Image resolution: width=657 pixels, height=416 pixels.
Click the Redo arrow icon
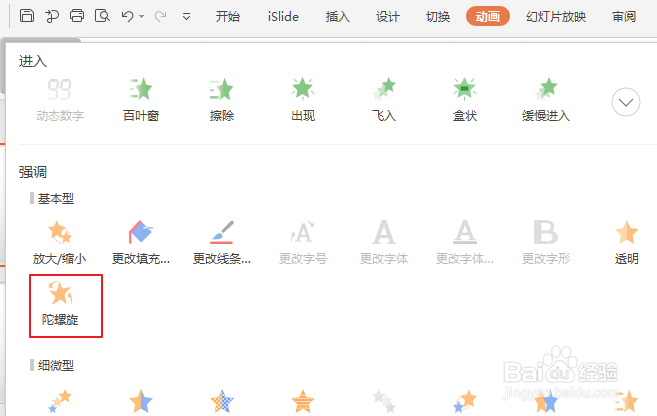coord(160,16)
